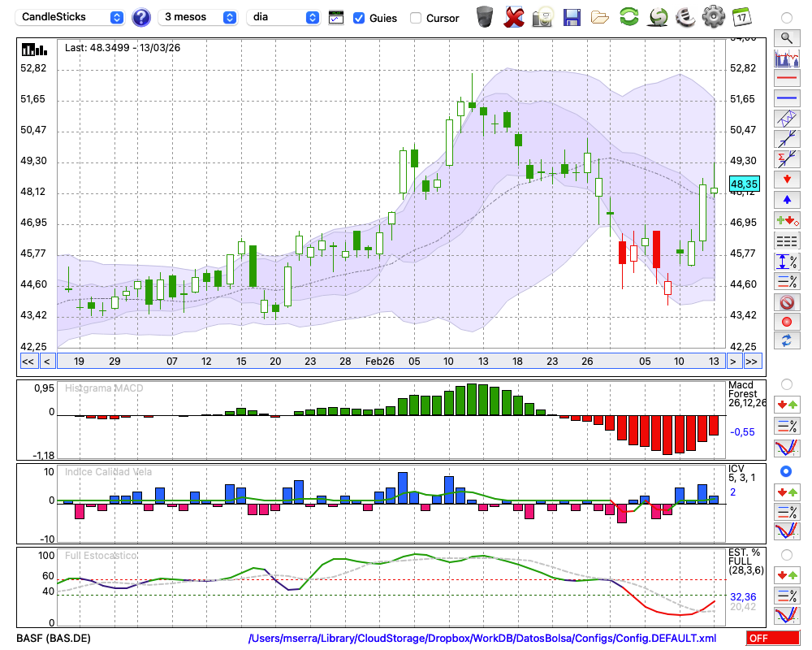Click the blue help question mark icon
The image size is (812, 650).
click(140, 17)
